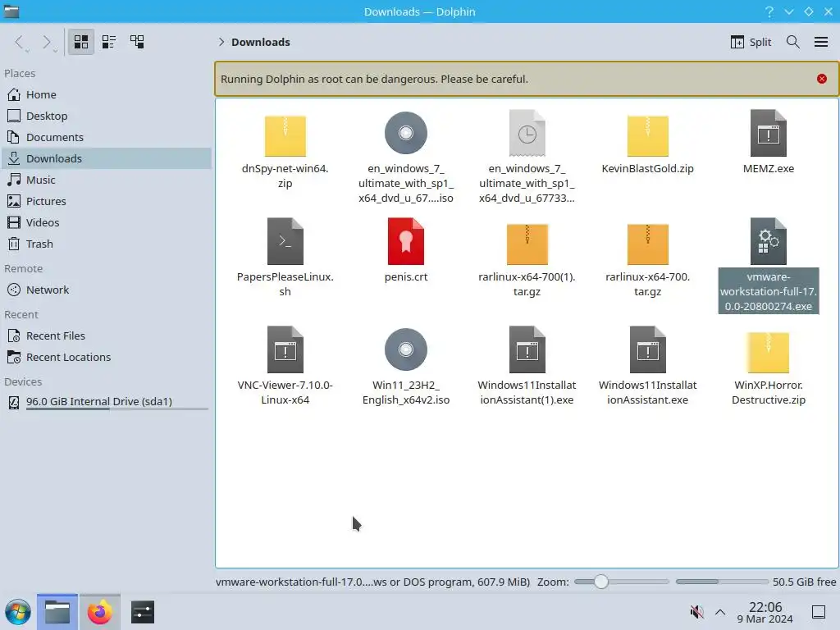The image size is (840, 630).
Task: Open Recent Files entry
Action: (x=106, y=336)
